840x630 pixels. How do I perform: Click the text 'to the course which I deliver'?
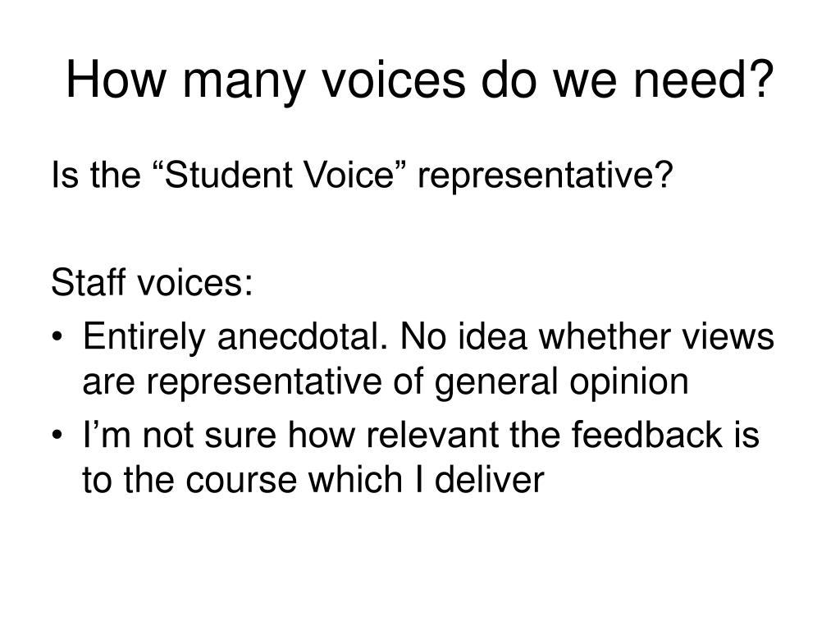pos(313,479)
